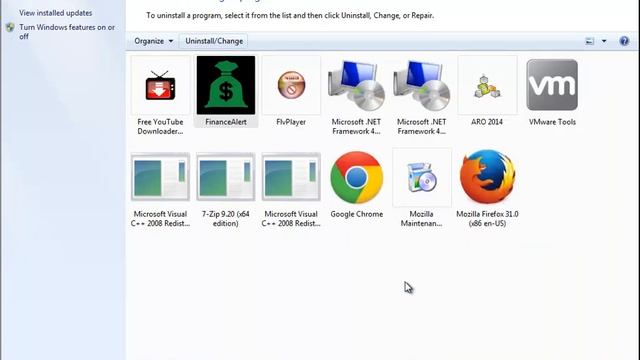
Task: Select the FlvPlayer program icon
Action: click(x=291, y=85)
